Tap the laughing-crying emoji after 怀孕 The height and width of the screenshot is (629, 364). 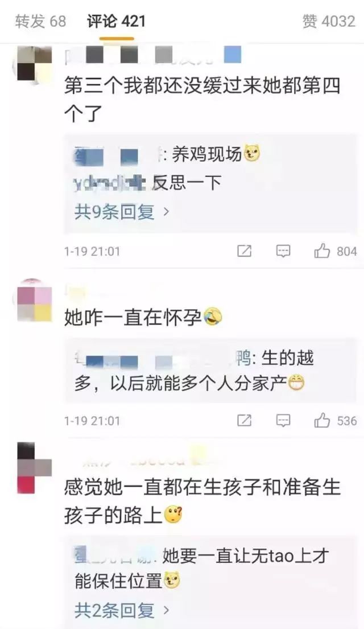tap(213, 317)
